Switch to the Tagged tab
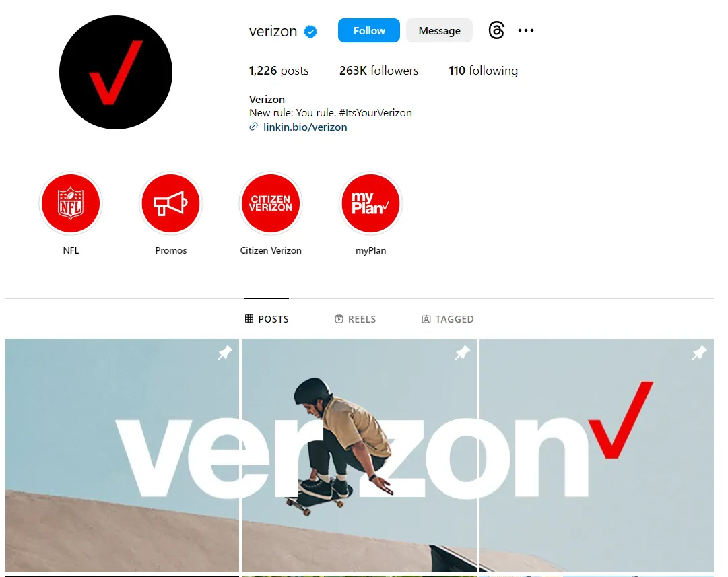728x577 pixels. click(448, 319)
